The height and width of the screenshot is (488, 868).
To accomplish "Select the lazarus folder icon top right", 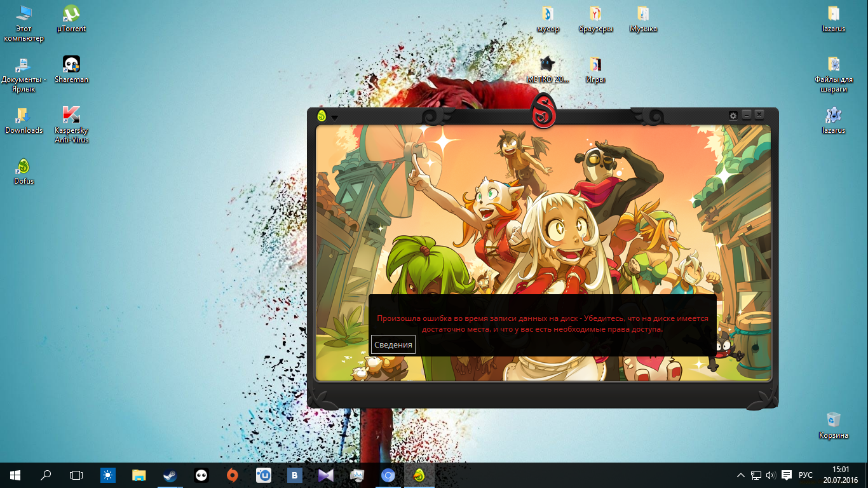I will click(834, 19).
